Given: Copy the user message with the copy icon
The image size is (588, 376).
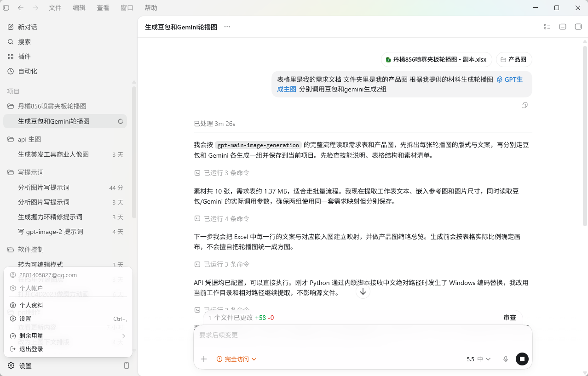Looking at the screenshot, I should click(x=525, y=105).
